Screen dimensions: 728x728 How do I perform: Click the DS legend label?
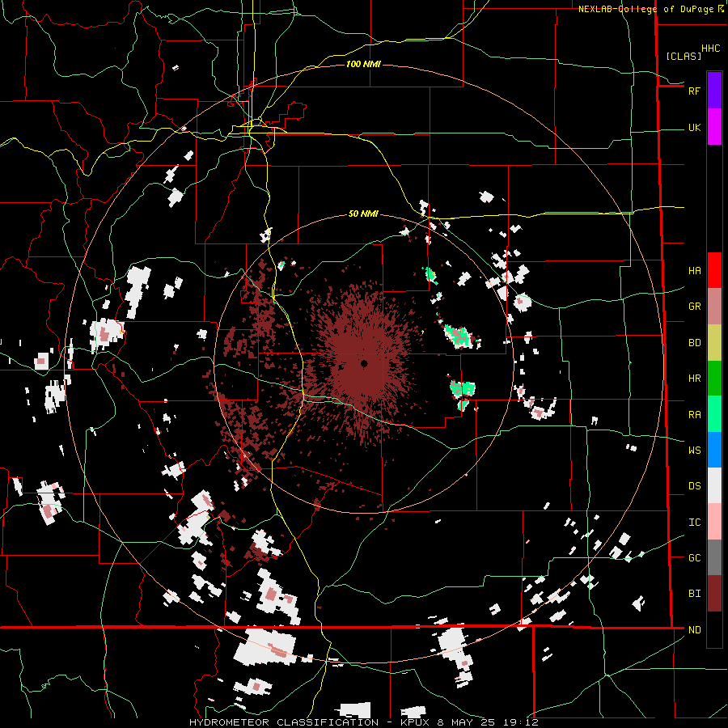pos(694,486)
